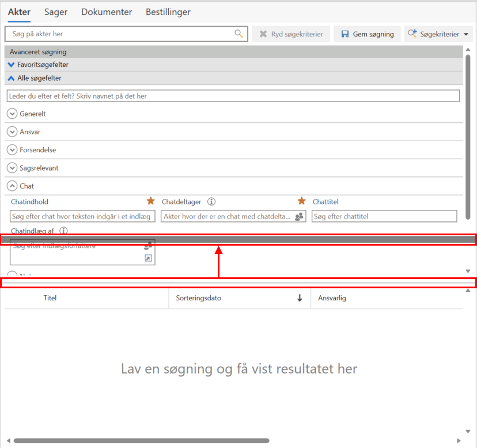Click info icon beside Chatindlæg af
This screenshot has width=477, height=448.
click(64, 231)
